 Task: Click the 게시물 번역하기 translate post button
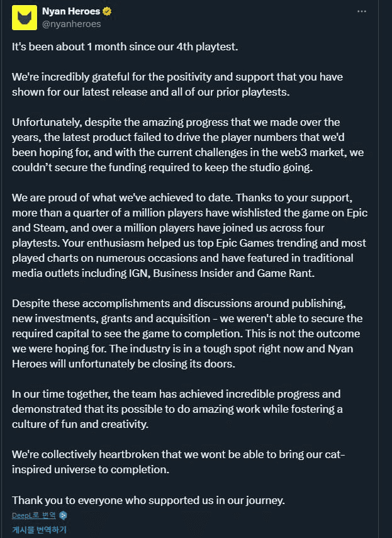[x=39, y=529]
